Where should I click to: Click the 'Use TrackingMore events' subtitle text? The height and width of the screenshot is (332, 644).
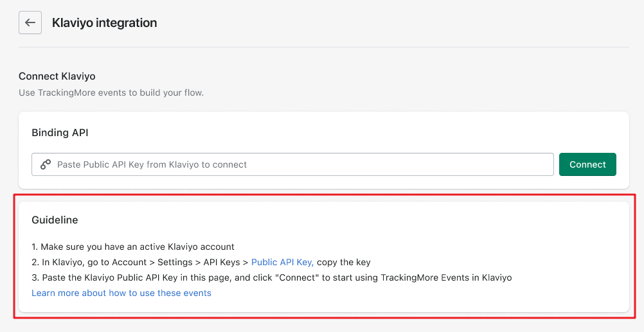[x=111, y=92]
